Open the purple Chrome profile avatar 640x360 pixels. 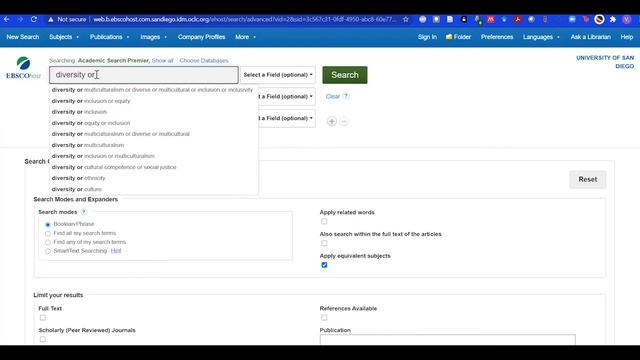tap(627, 19)
